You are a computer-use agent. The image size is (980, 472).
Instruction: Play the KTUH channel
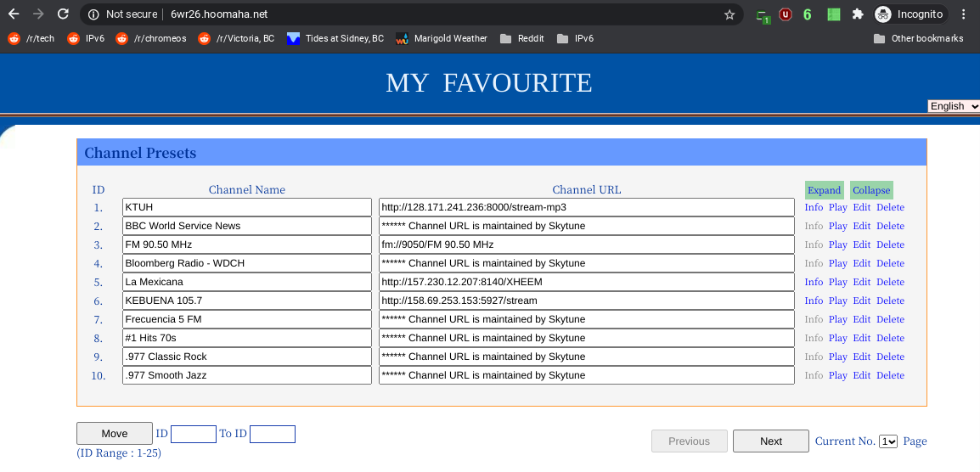point(837,207)
